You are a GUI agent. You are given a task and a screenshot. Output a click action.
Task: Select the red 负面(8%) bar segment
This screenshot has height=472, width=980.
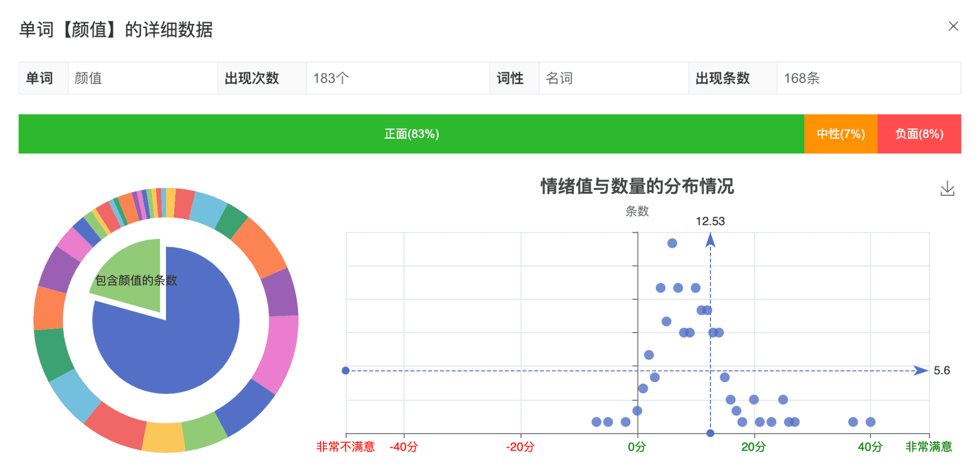click(919, 134)
